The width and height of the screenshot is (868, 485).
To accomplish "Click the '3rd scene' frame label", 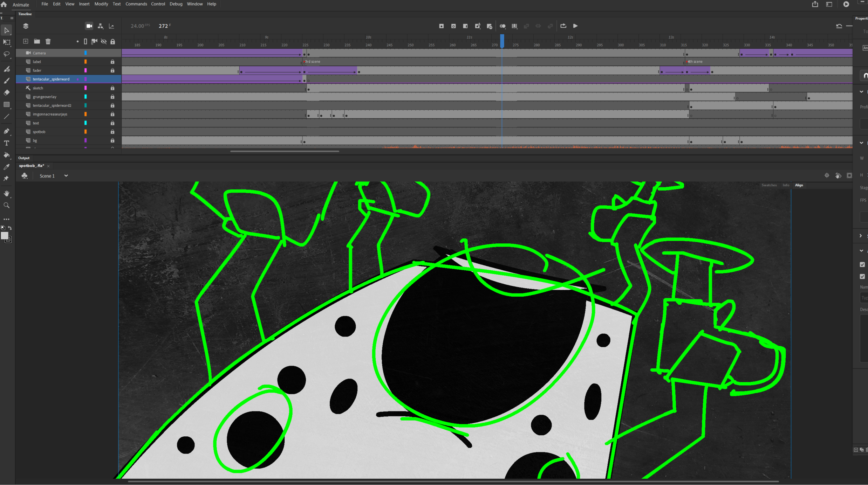I will tap(312, 62).
